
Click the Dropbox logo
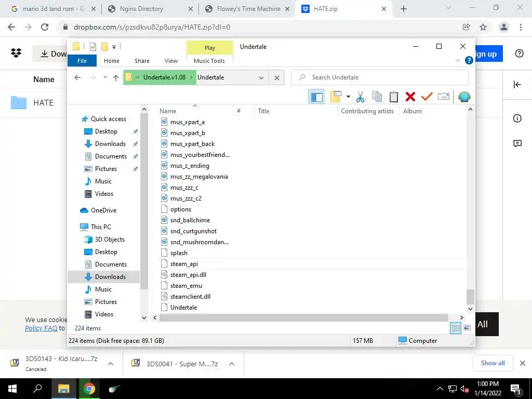coord(16,53)
